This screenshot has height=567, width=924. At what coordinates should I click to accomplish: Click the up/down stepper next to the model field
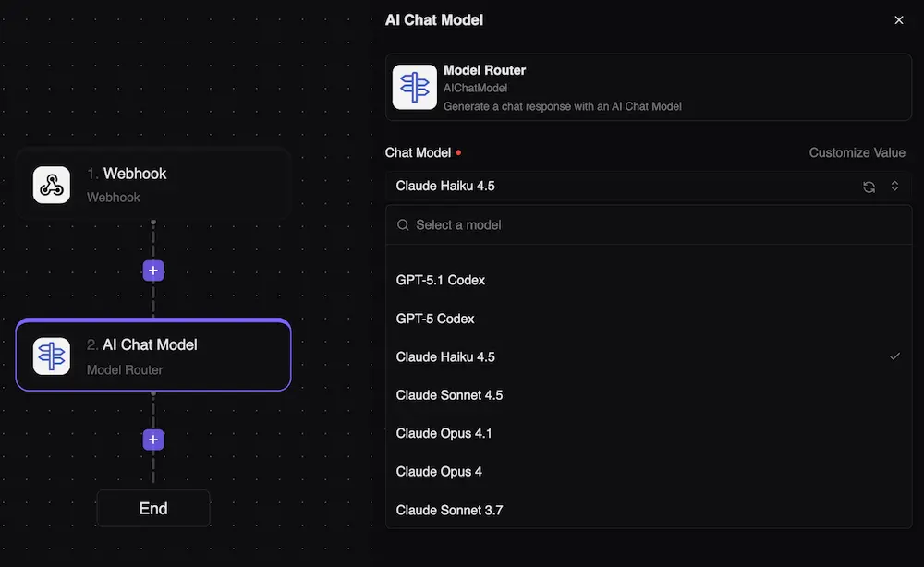tap(894, 186)
